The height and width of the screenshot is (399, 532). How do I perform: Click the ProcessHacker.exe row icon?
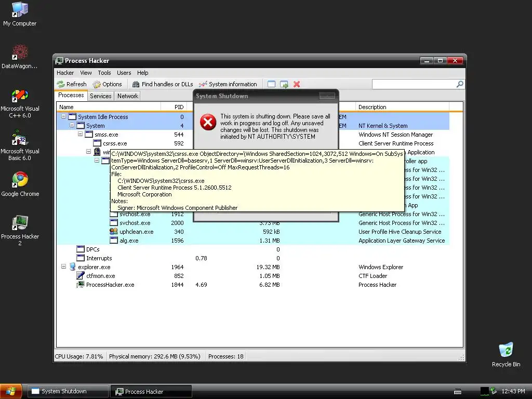[x=81, y=284]
